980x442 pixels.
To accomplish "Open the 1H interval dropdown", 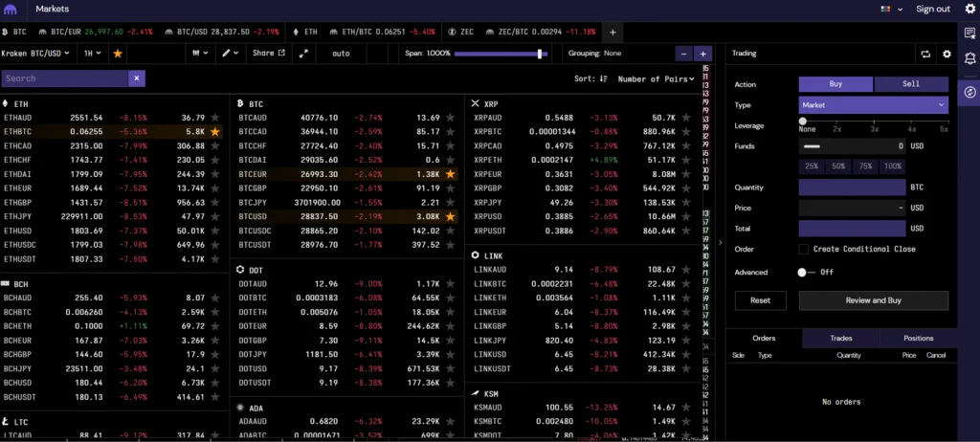I will [x=93, y=54].
